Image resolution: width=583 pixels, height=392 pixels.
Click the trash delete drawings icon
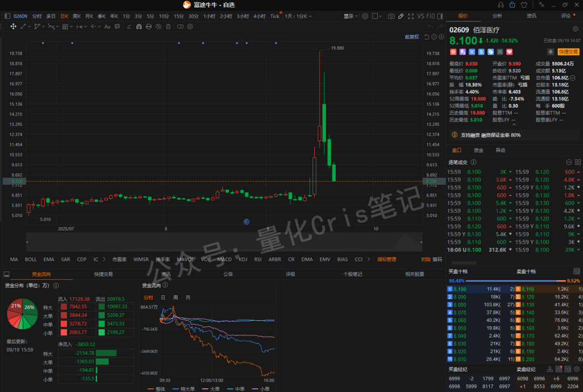(168, 26)
